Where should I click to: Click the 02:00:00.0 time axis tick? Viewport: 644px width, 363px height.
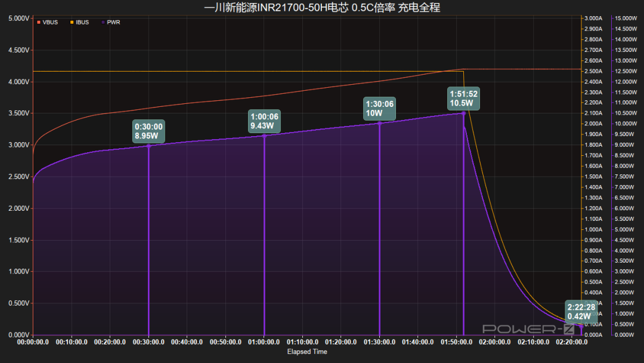coord(495,342)
